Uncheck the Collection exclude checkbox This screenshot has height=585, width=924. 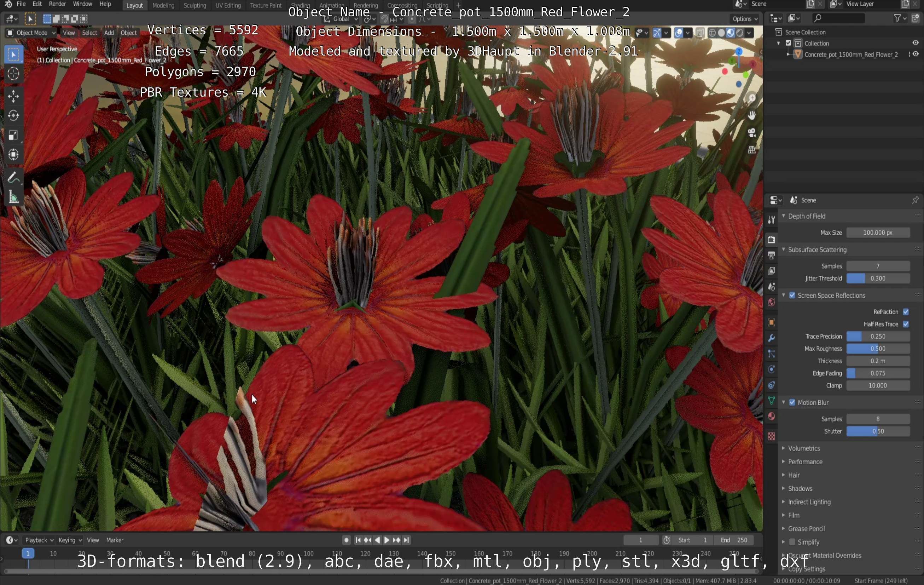click(x=789, y=44)
